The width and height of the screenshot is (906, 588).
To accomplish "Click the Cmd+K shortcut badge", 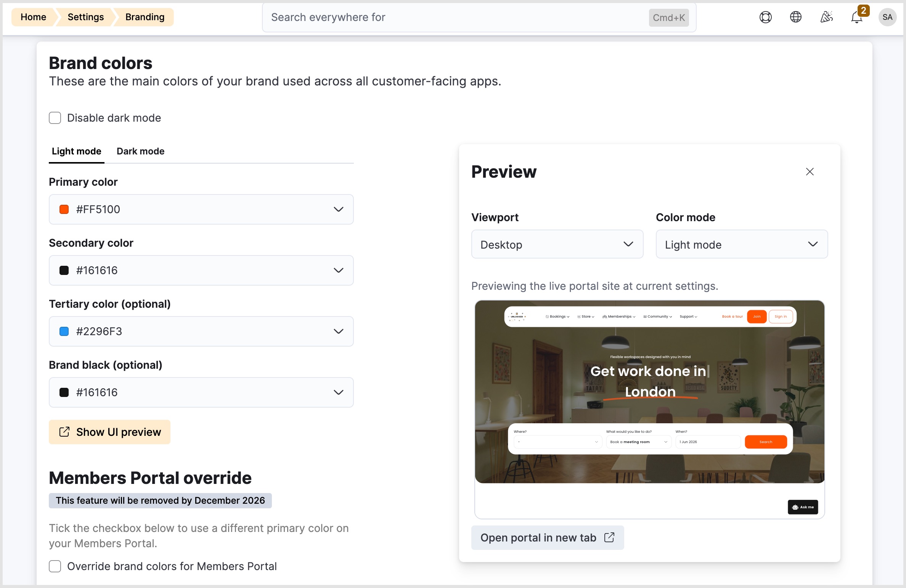I will (669, 18).
